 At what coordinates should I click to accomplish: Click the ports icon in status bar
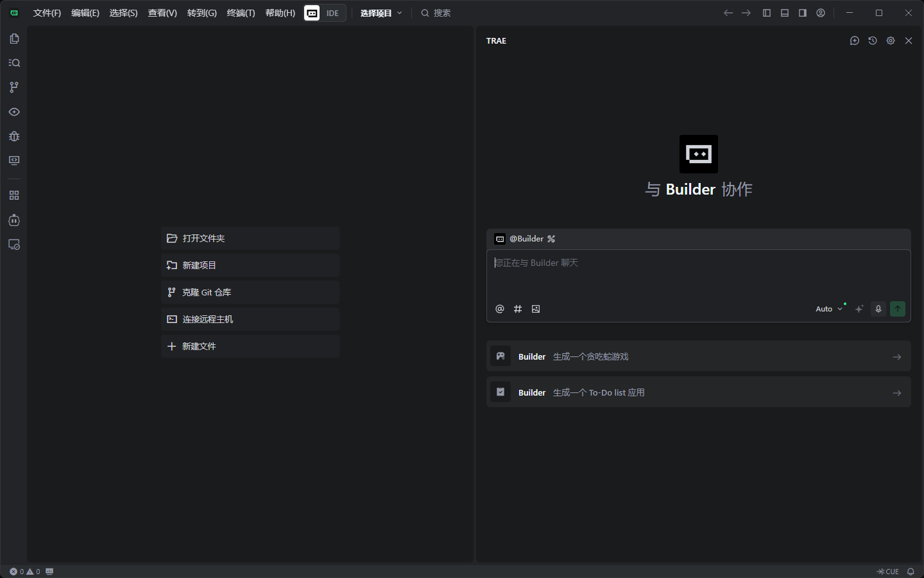coord(50,572)
